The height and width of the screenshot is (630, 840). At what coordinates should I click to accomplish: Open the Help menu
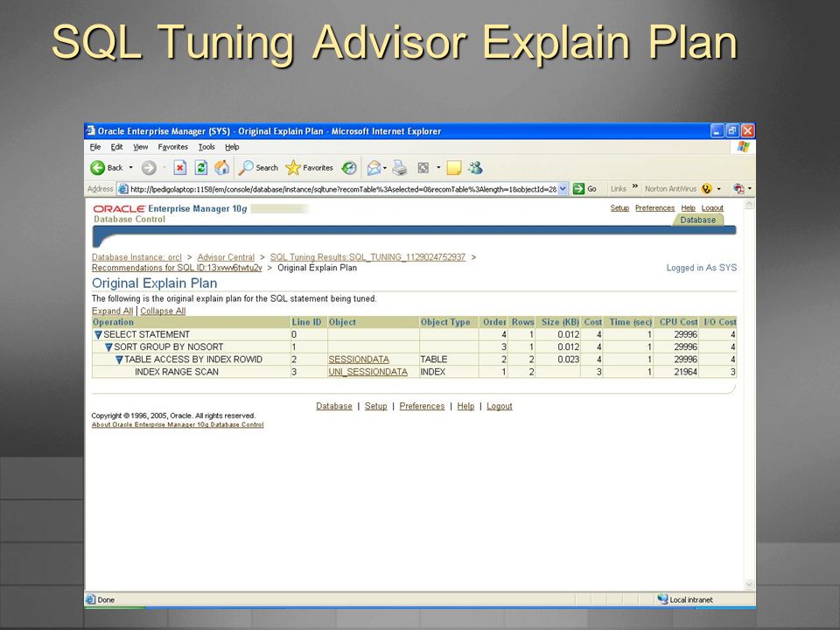click(232, 147)
